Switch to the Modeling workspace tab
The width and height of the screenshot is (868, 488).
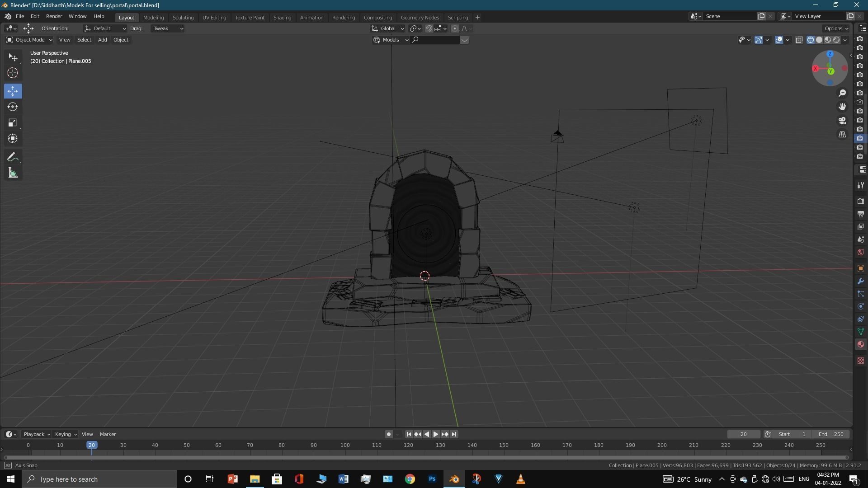coord(153,18)
